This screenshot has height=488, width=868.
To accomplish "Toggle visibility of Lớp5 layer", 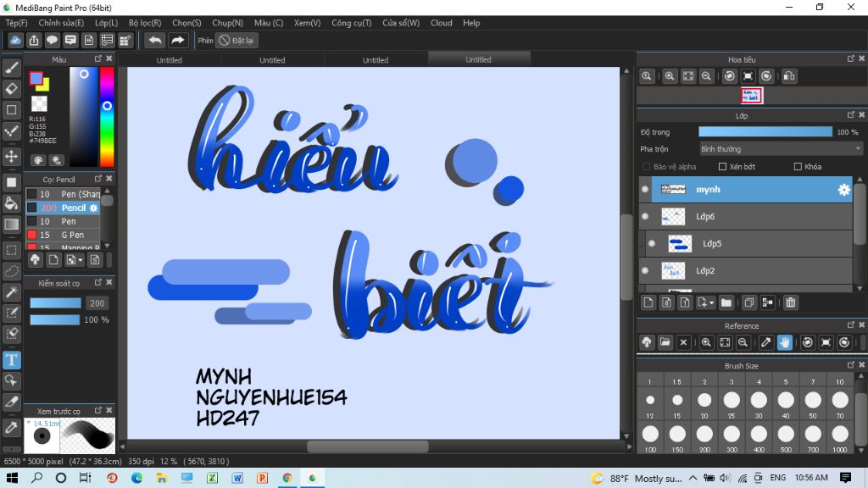I will click(x=652, y=243).
